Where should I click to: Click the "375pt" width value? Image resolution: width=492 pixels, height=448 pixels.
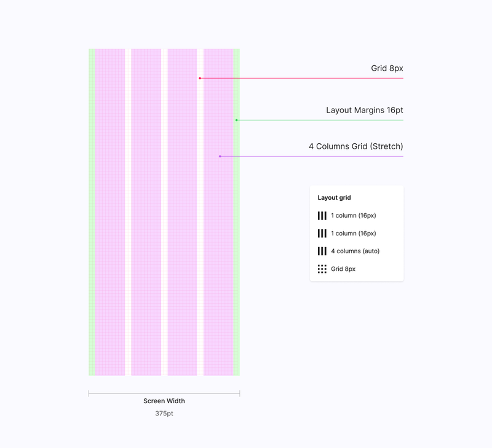(x=164, y=414)
